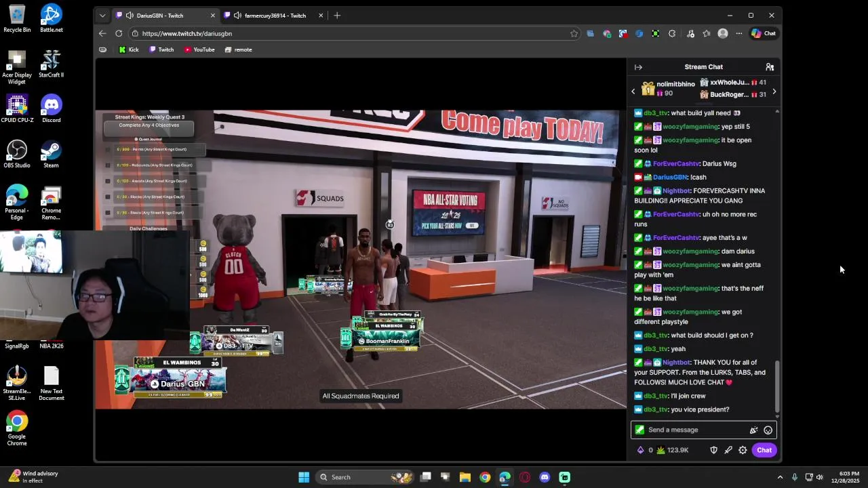This screenshot has height=488, width=868.
Task: Show hidden system tray icons
Action: pos(780,477)
